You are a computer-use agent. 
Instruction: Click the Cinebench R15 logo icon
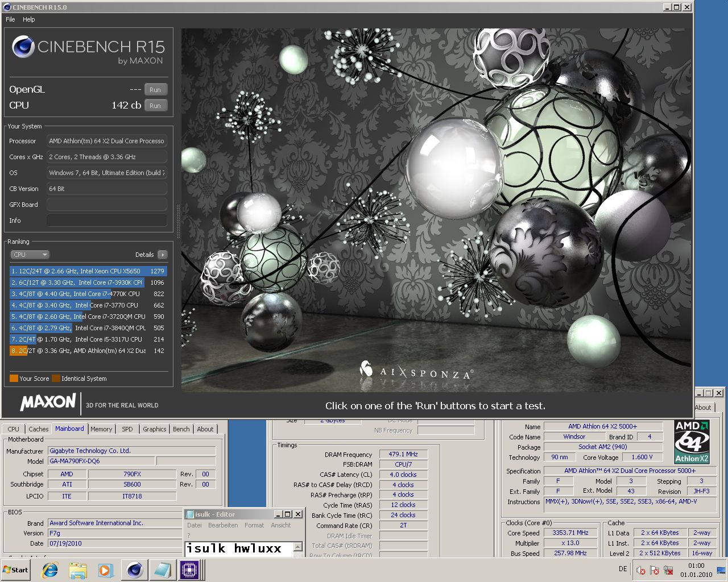click(x=23, y=47)
